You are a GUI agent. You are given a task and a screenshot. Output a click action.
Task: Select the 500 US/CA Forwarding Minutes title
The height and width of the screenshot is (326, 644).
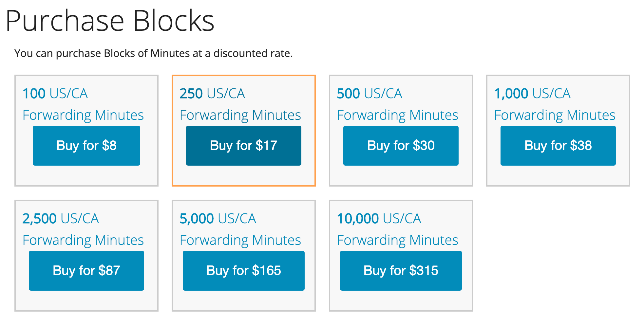(x=397, y=104)
